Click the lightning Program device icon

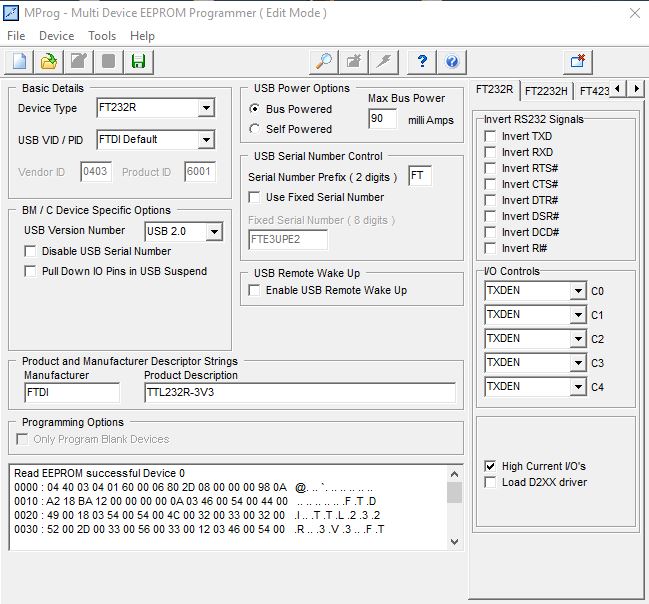point(384,62)
